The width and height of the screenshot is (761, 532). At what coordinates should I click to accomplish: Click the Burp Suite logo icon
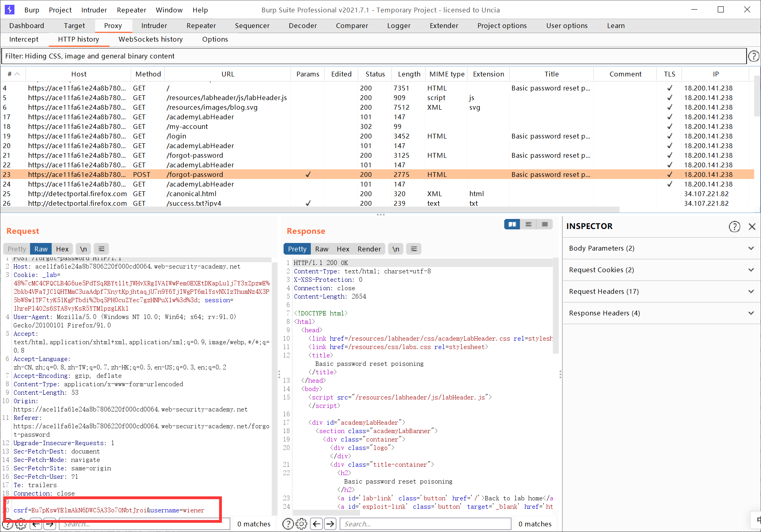[x=9, y=10]
